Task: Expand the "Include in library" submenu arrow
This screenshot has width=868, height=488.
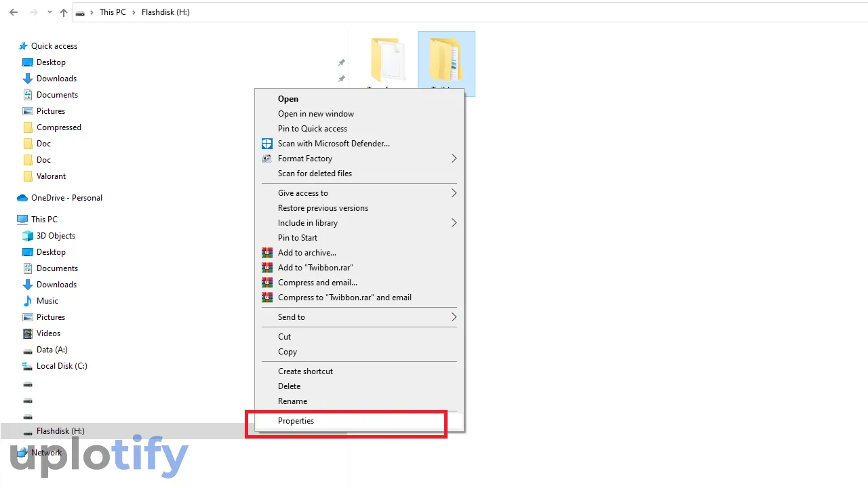Action: [x=454, y=223]
